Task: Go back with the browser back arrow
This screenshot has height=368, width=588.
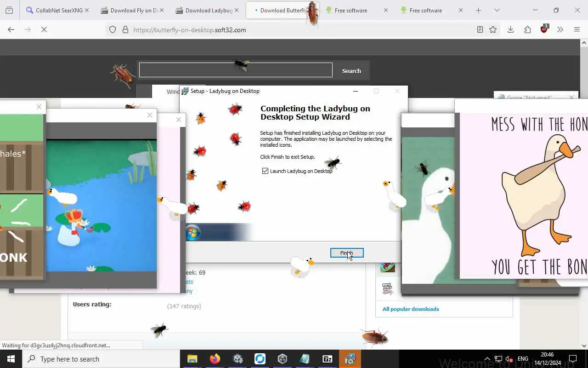Action: [x=11, y=29]
